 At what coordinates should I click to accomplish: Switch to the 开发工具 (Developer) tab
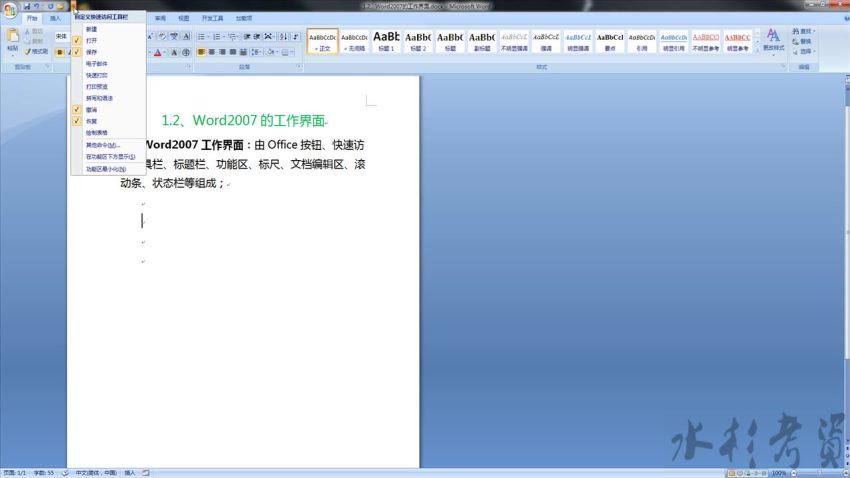(212, 18)
